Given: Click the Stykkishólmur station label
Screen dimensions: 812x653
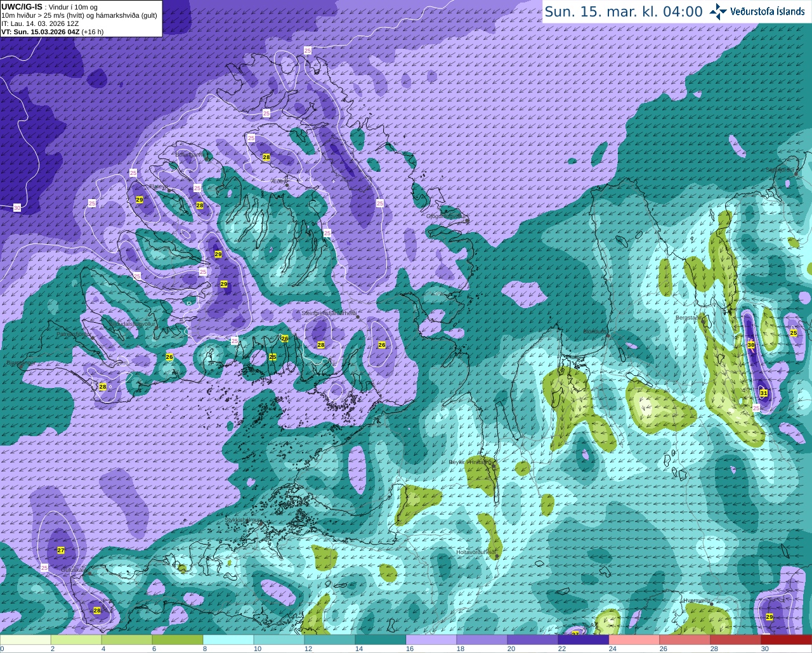Looking at the screenshot, I should [243, 520].
